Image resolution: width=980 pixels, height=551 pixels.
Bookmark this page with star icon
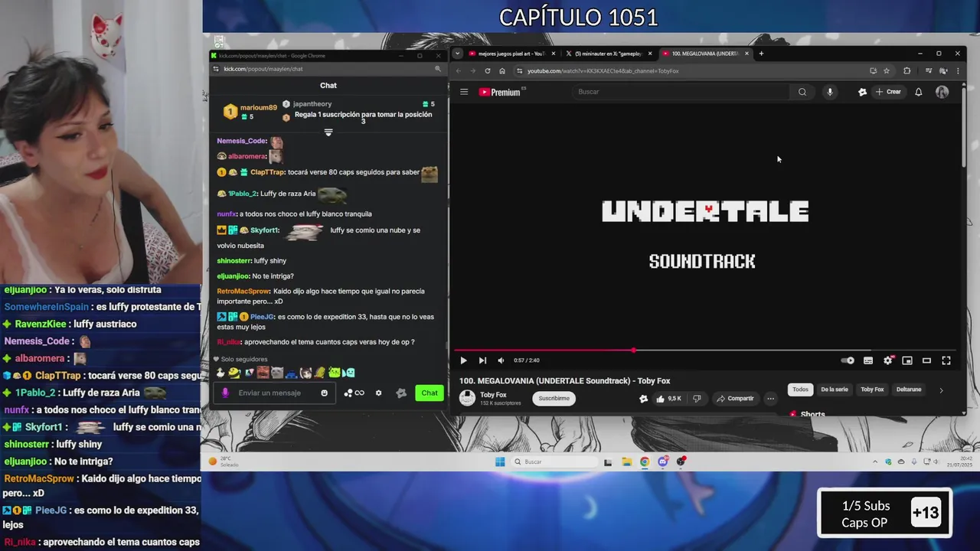pos(887,71)
